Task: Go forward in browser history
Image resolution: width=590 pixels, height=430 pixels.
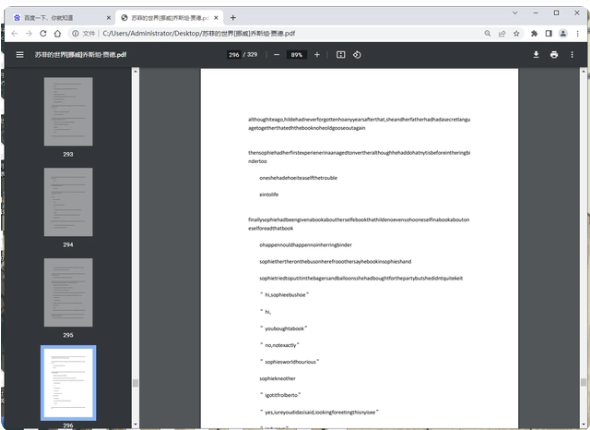Action: (x=29, y=33)
